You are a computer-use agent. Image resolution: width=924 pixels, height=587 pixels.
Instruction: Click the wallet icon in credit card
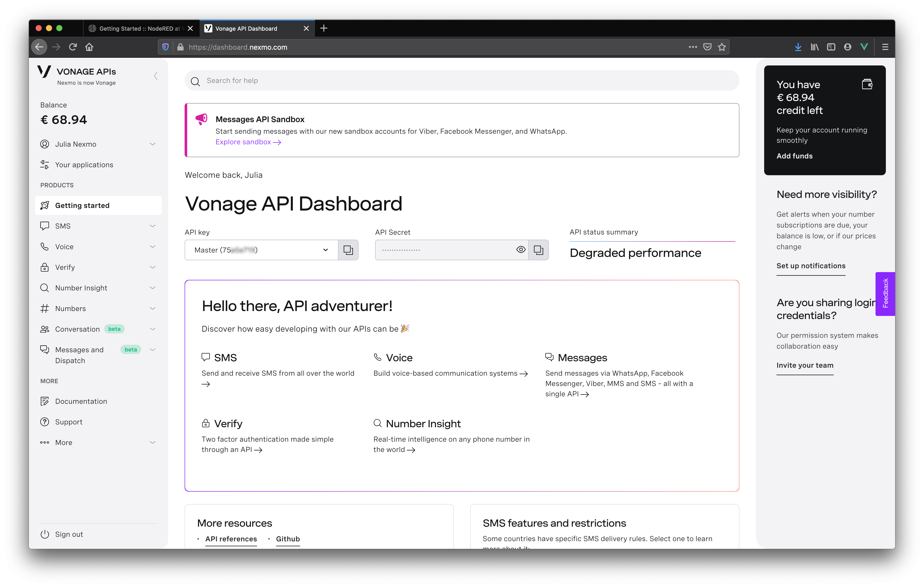pos(867,84)
